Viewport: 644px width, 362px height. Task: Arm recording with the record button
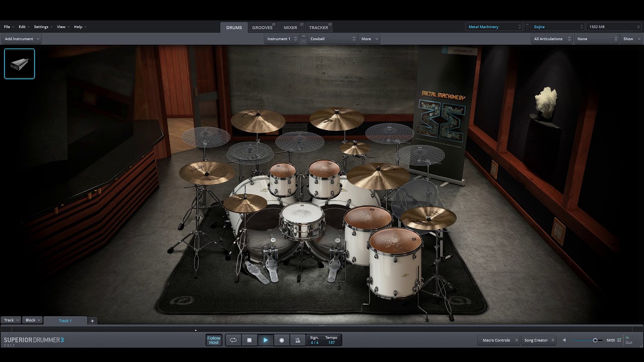[x=282, y=340]
